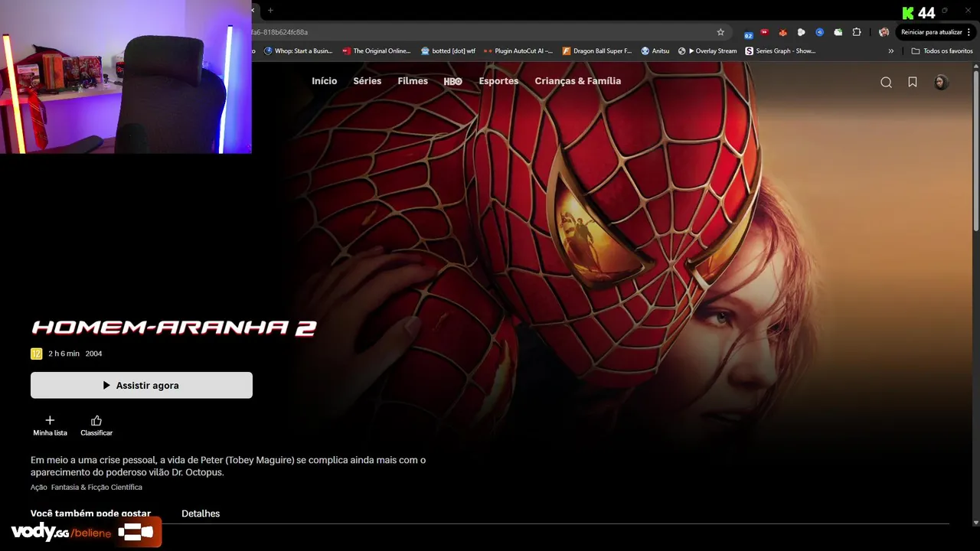The height and width of the screenshot is (551, 980).
Task: Click the 2 h 6 min duration
Action: (64, 354)
